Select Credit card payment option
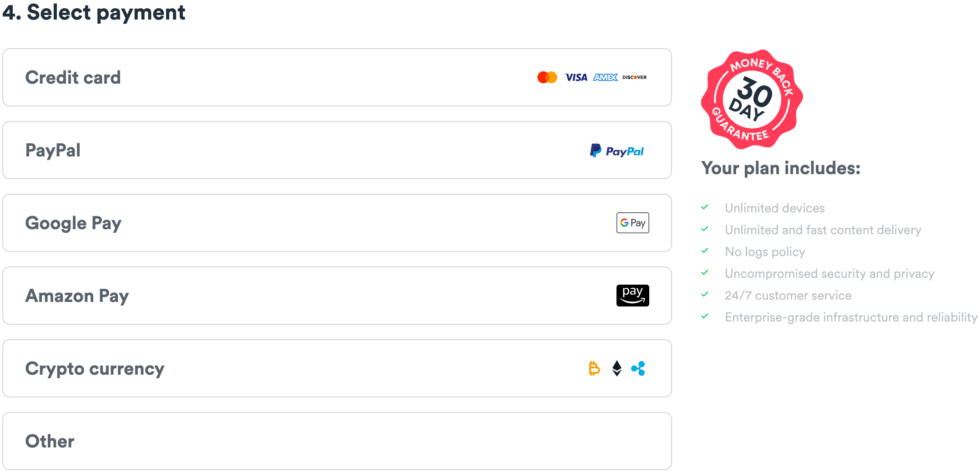Screen dimensions: 980x472 click(337, 77)
